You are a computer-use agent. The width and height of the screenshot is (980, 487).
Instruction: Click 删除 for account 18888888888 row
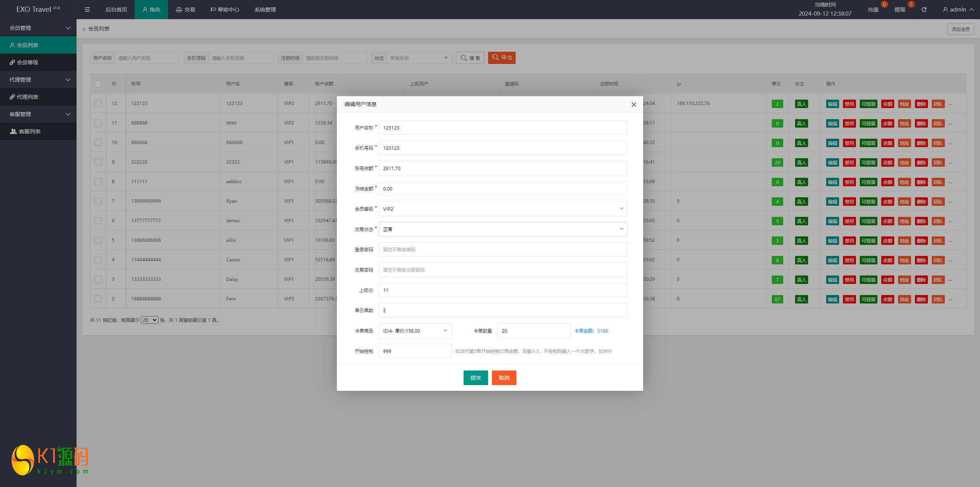[x=921, y=299]
